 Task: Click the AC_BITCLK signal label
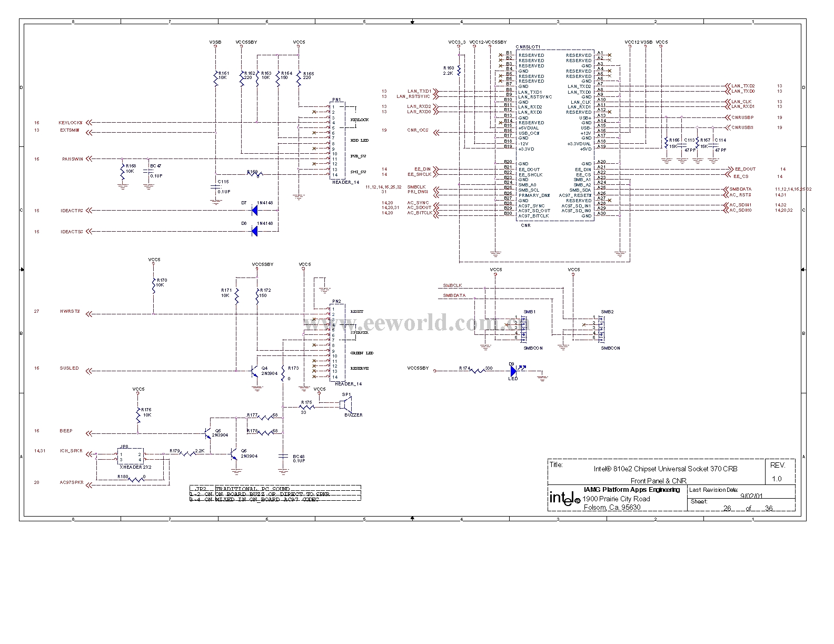click(420, 213)
